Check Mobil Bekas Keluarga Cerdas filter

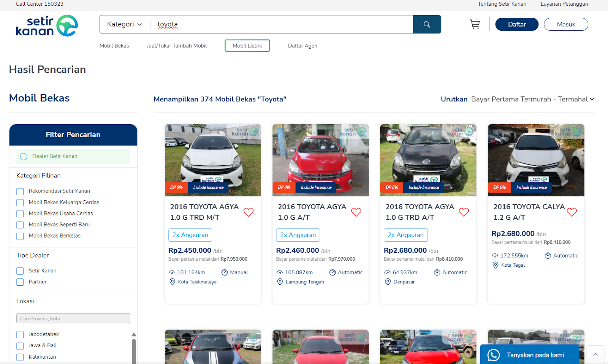[20, 203]
